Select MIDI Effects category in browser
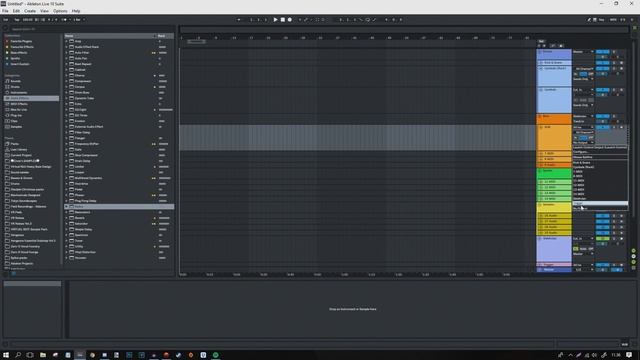The height and width of the screenshot is (360, 640). 19,104
